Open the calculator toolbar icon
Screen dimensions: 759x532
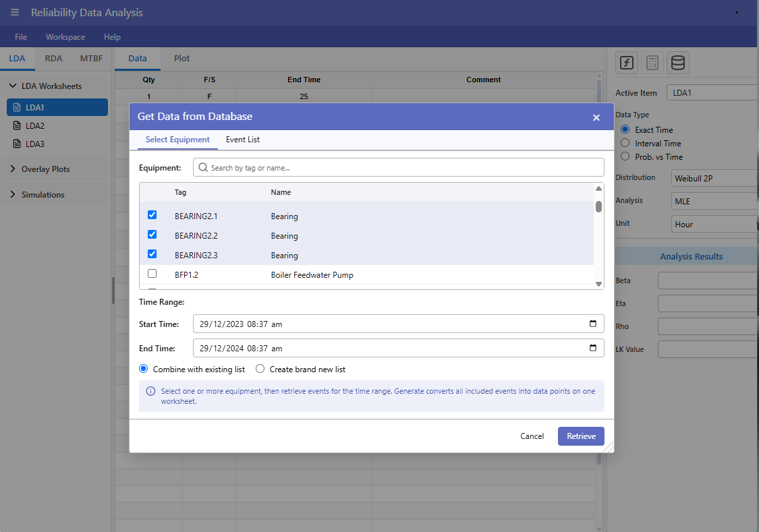pyautogui.click(x=652, y=63)
